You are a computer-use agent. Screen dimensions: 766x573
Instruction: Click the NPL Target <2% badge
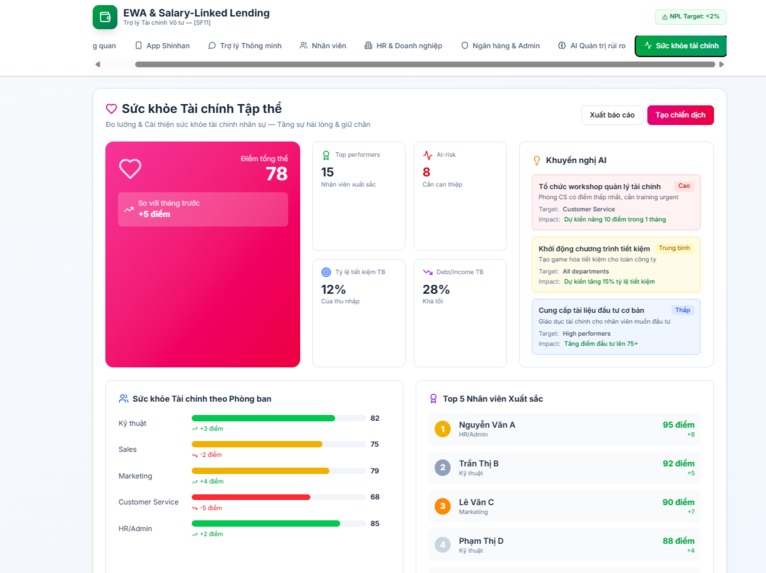click(690, 17)
